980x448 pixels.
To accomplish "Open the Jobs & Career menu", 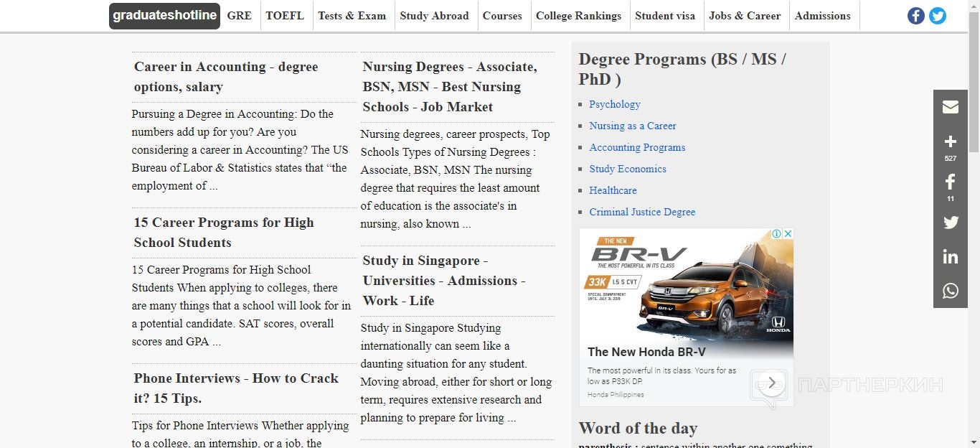I will point(745,16).
